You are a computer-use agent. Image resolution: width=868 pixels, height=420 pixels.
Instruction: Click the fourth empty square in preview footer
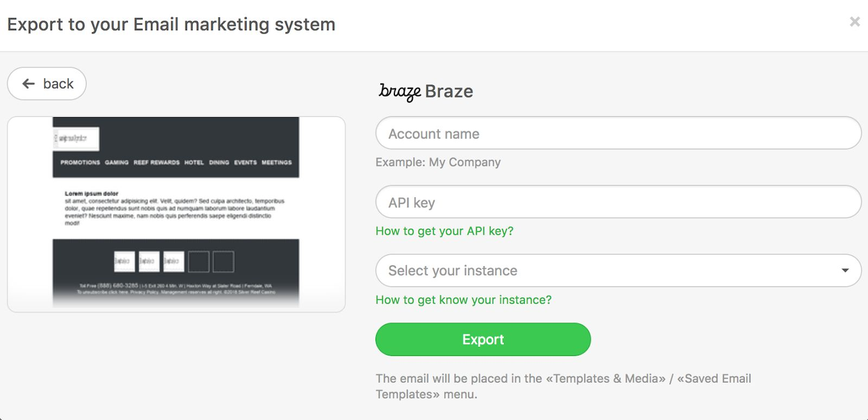tap(199, 261)
